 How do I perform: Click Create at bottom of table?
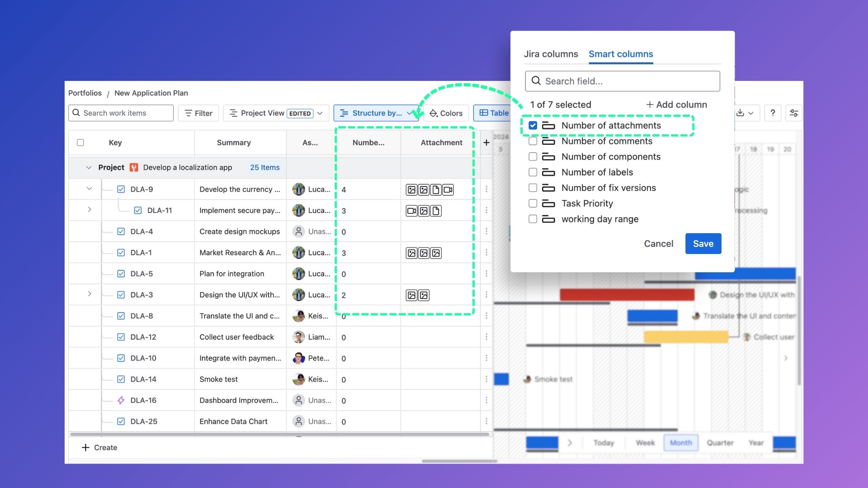pyautogui.click(x=100, y=447)
